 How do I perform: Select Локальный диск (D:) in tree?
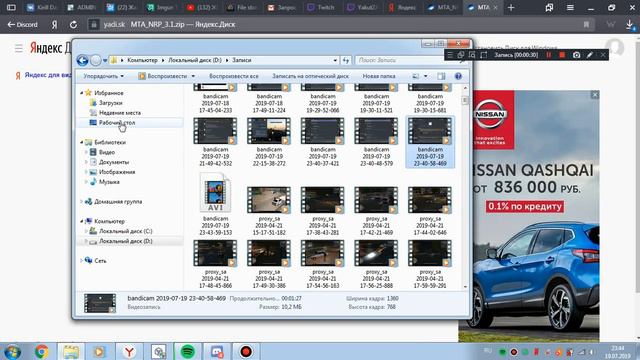(x=125, y=241)
